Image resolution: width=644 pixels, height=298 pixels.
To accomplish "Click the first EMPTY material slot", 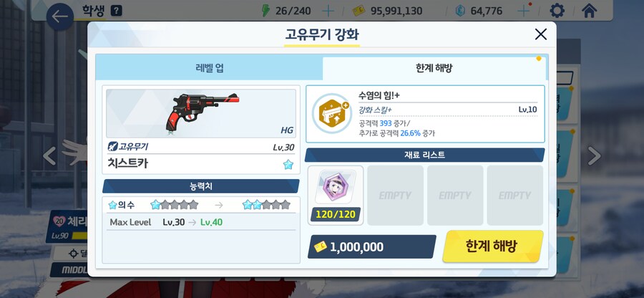I will (x=395, y=196).
